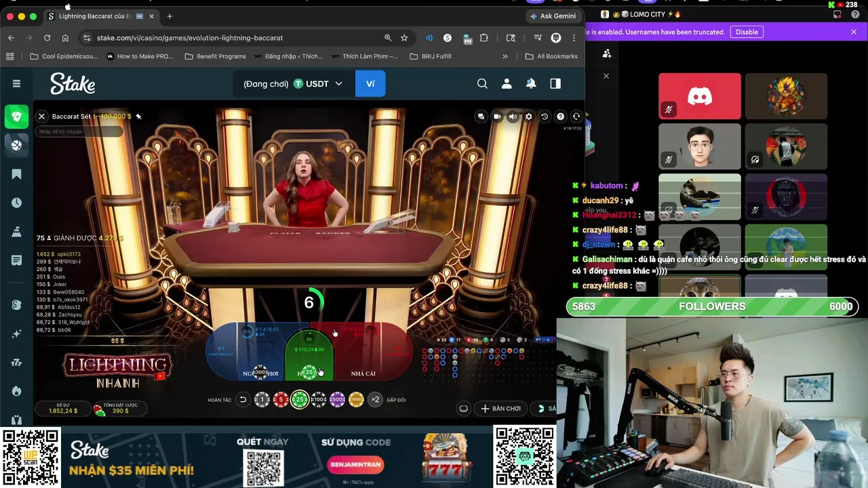868x488 pixels.
Task: Click the Stake search magnifier icon
Action: pos(482,83)
